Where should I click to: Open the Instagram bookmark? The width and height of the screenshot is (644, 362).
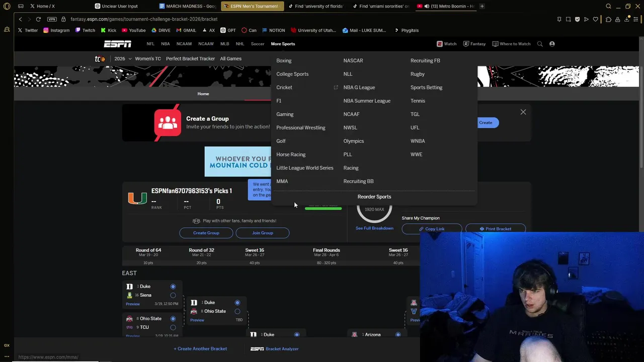coord(56,30)
